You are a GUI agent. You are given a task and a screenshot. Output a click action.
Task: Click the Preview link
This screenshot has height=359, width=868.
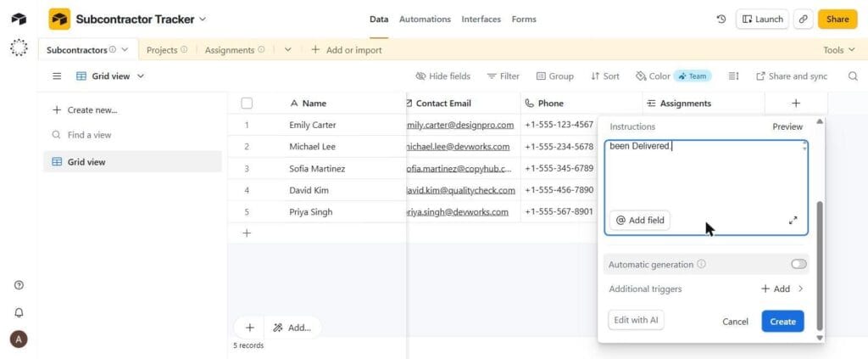[x=787, y=126]
